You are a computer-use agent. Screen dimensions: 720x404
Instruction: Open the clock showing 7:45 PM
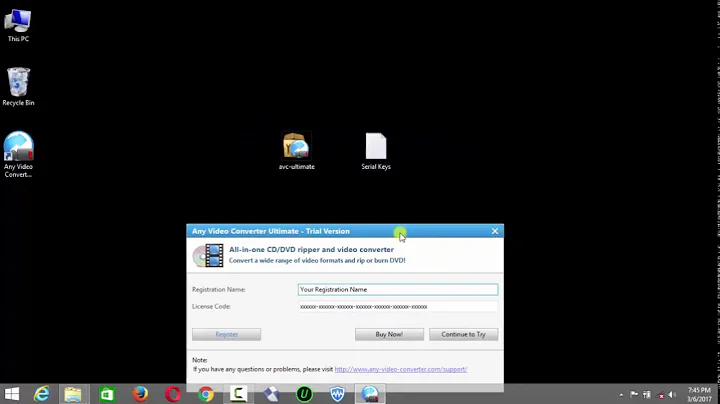pos(699,394)
